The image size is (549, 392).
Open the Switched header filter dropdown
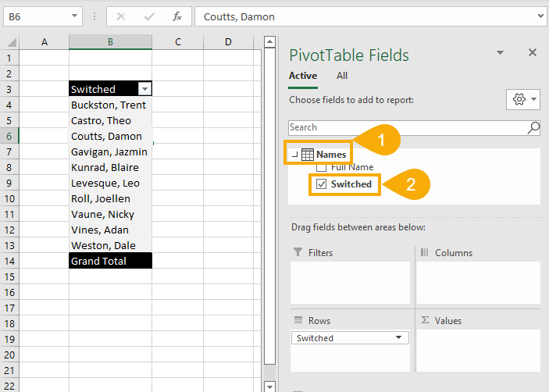(144, 89)
